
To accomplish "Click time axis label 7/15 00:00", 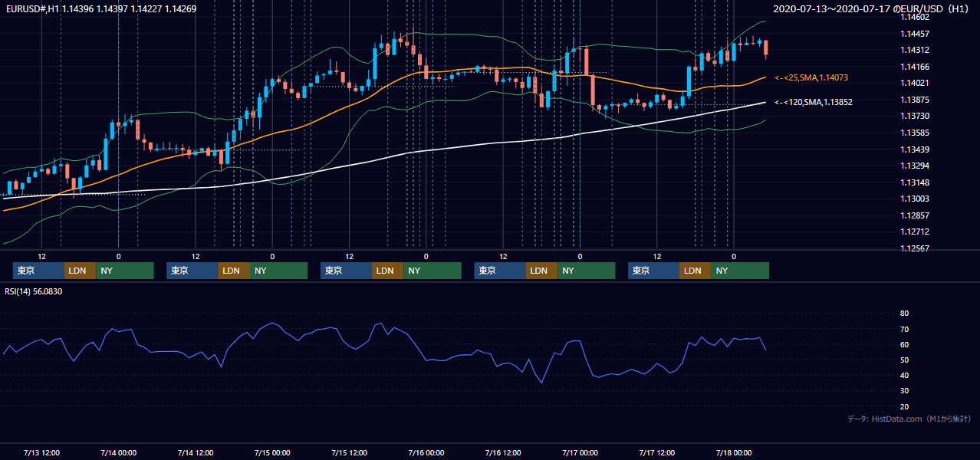I will 272,452.
